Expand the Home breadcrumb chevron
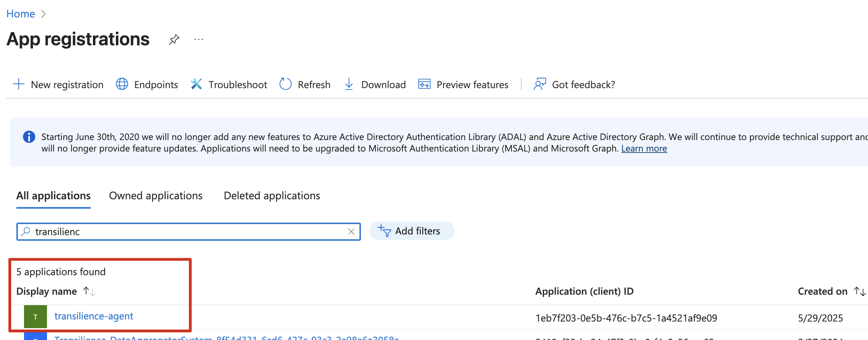 [44, 14]
